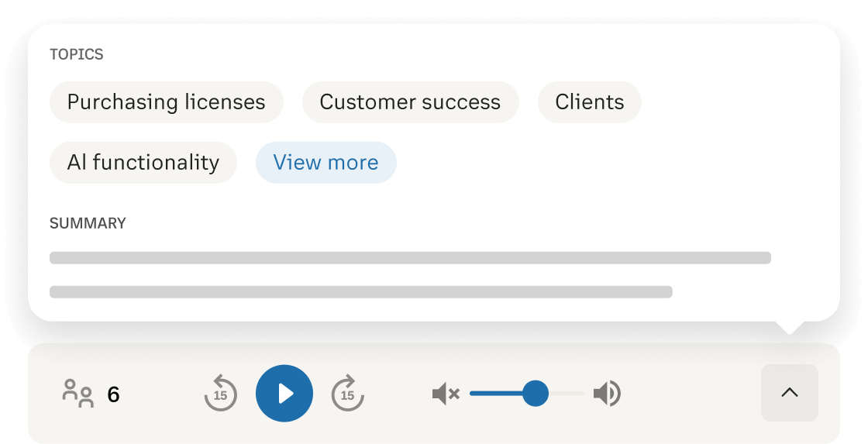
Task: Click the unfilled grey end of the volume track
Action: click(x=567, y=394)
